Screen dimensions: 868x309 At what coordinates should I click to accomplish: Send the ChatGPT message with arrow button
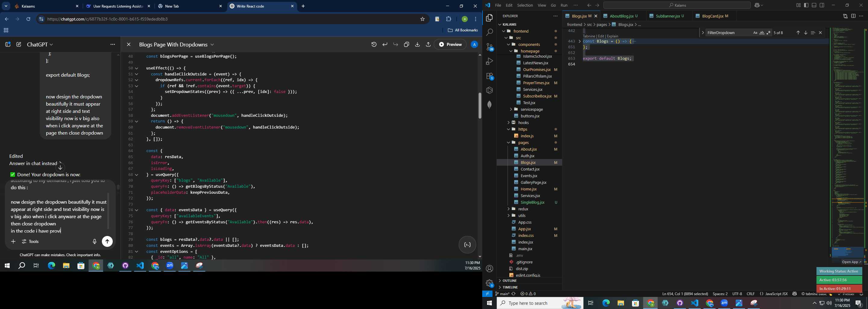tap(107, 241)
